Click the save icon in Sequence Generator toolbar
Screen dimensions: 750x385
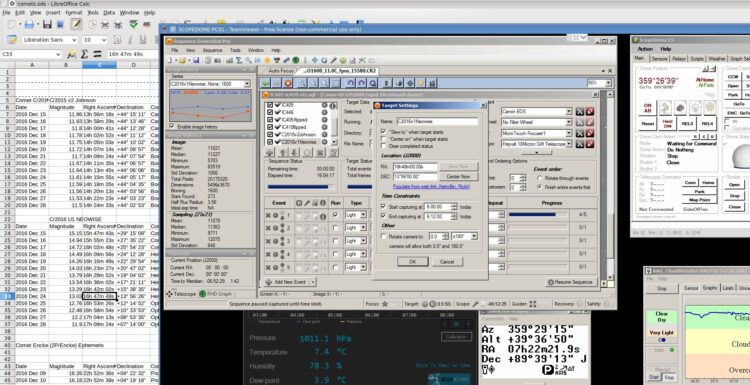pyautogui.click(x=196, y=60)
